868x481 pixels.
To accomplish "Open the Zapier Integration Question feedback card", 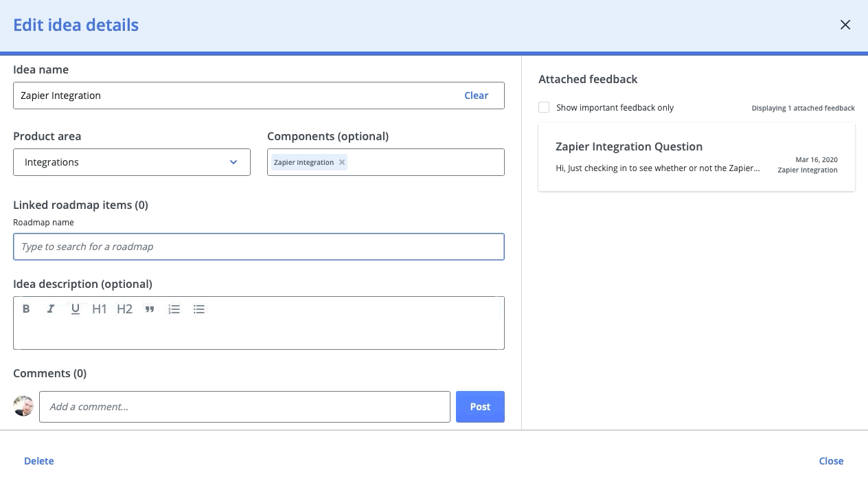I will click(696, 157).
